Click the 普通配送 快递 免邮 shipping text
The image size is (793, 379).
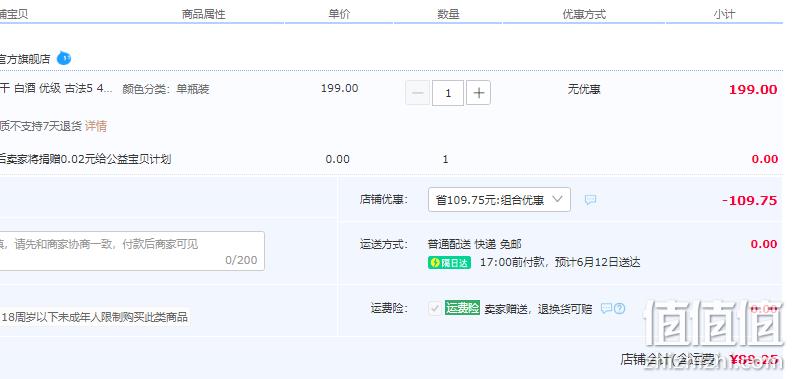(474, 244)
